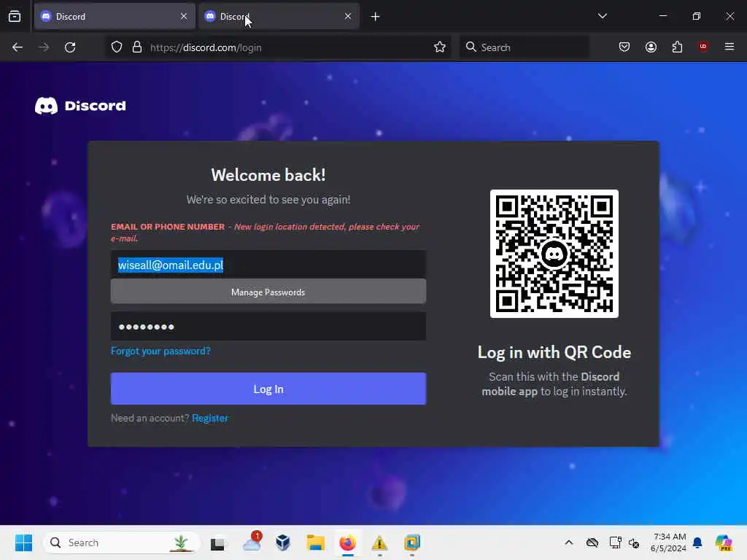This screenshot has width=747, height=560.
Task: Click the cloud sync off tray icon
Action: point(592,542)
